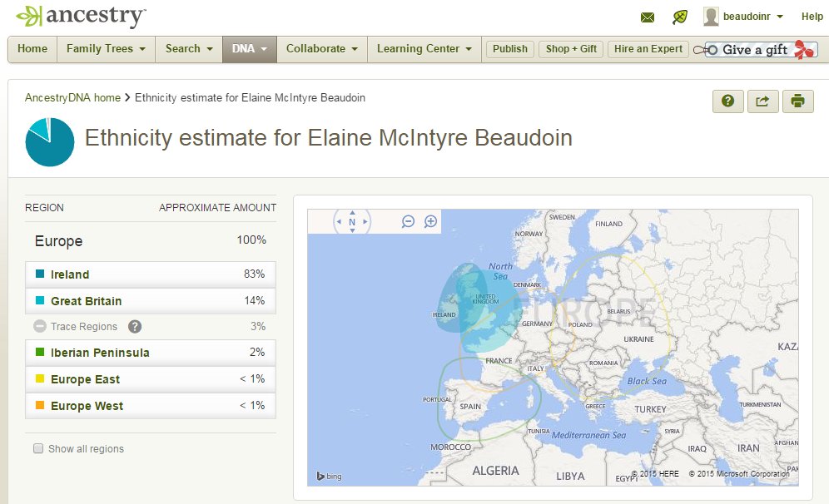Viewport: 829px width, 504px height.
Task: Click the Publish button
Action: tap(510, 49)
